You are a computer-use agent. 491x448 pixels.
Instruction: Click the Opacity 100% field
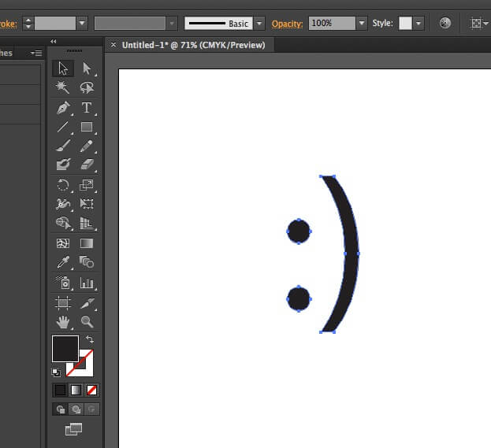(x=332, y=23)
